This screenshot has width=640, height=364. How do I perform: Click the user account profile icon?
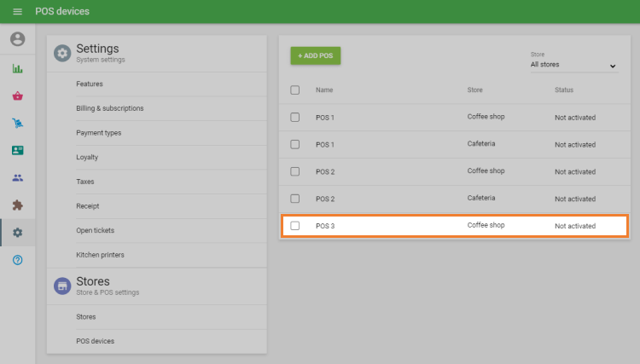(x=17, y=39)
